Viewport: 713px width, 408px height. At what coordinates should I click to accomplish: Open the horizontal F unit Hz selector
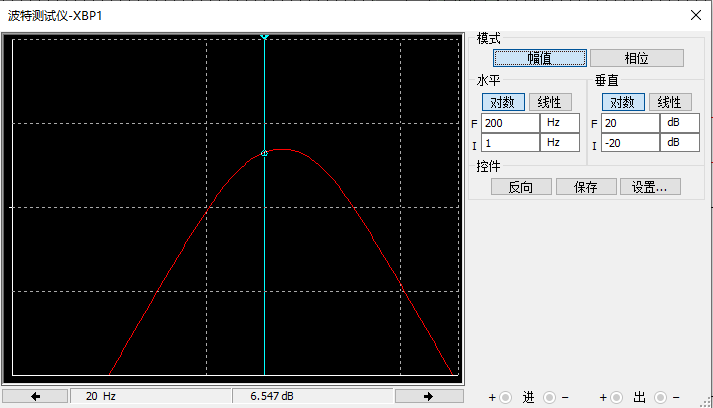click(x=560, y=123)
